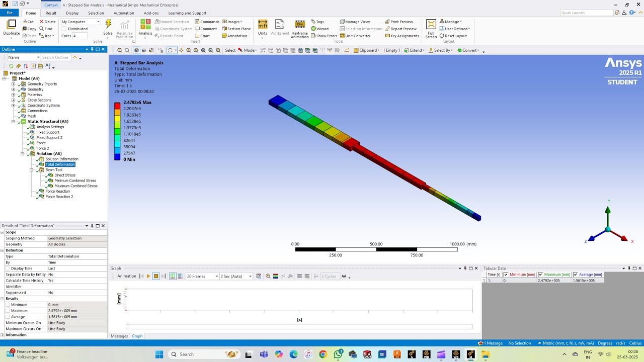Click the Analysis icon
The height and width of the screenshot is (362, 644).
click(x=145, y=28)
